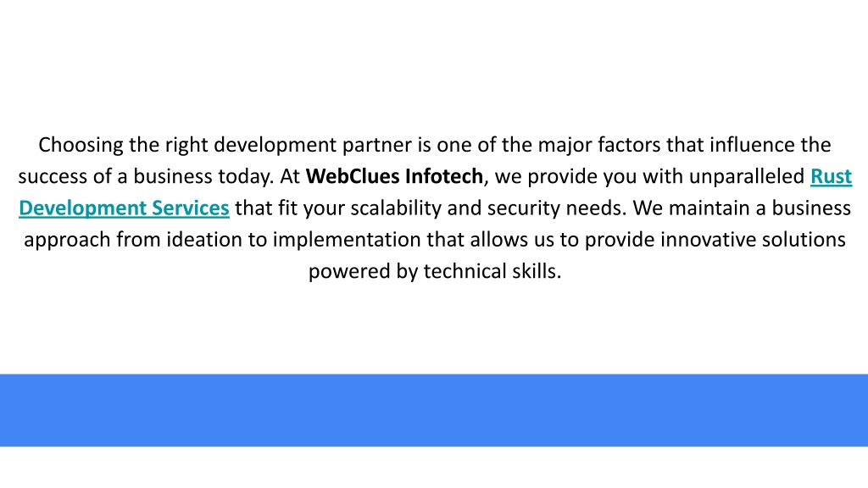Open the "Rust" hyperlink text
The width and height of the screenshot is (868, 488).
click(x=831, y=176)
